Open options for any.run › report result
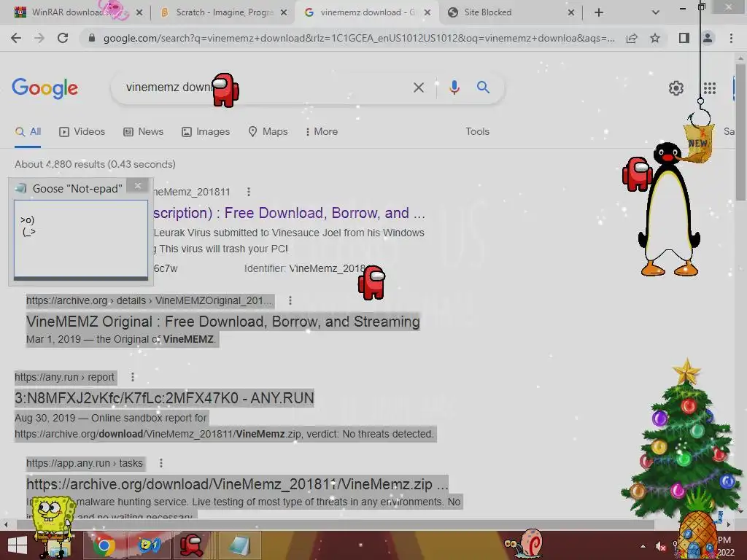The image size is (747, 560). coord(133,377)
